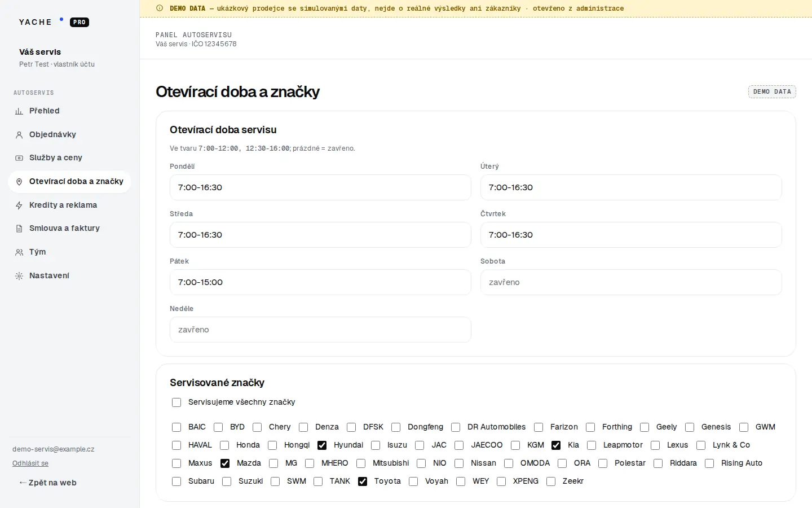Navigate to Kredity a reklama
This screenshot has width=812, height=508.
point(69,205)
